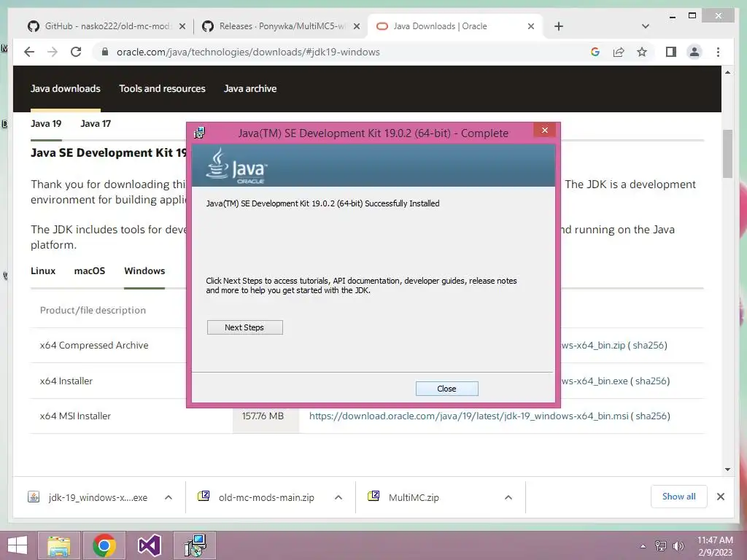Go forward in Chrome

coord(53,52)
